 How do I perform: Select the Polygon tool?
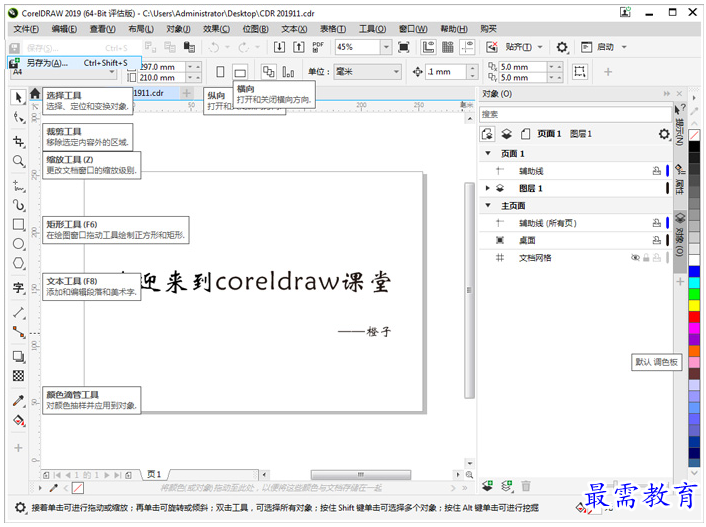(x=18, y=263)
